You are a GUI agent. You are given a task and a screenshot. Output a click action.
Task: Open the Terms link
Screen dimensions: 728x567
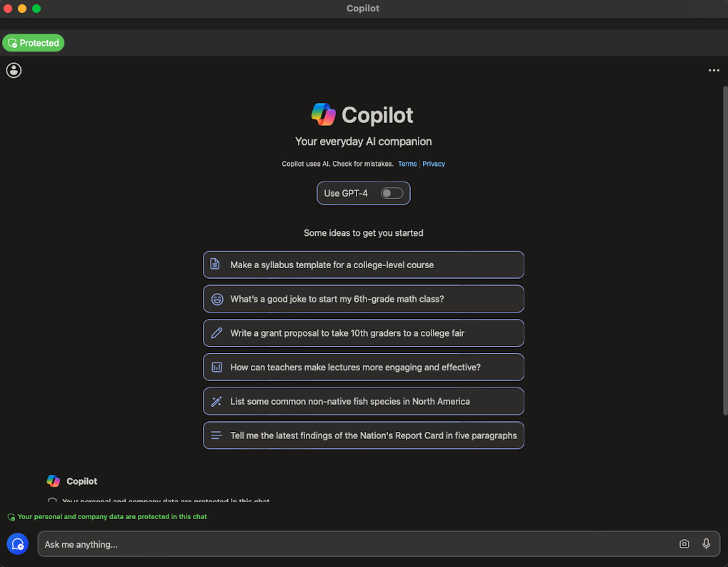point(407,164)
